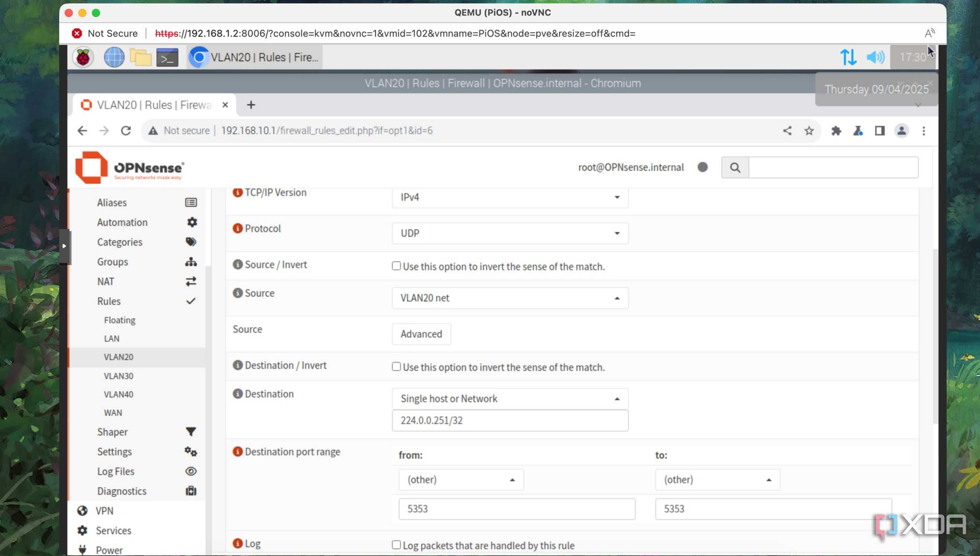Click the 'from' port 5353 field
Viewport: 980px width, 556px height.
tap(517, 509)
